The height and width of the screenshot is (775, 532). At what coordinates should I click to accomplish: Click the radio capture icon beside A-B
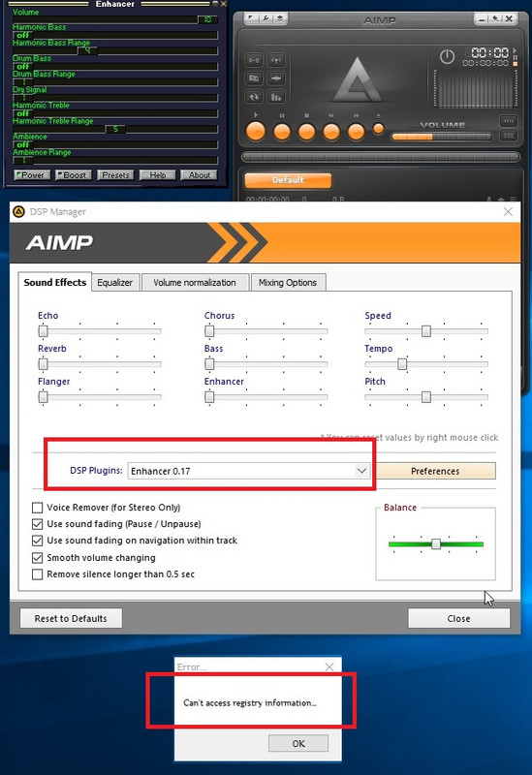tap(276, 60)
